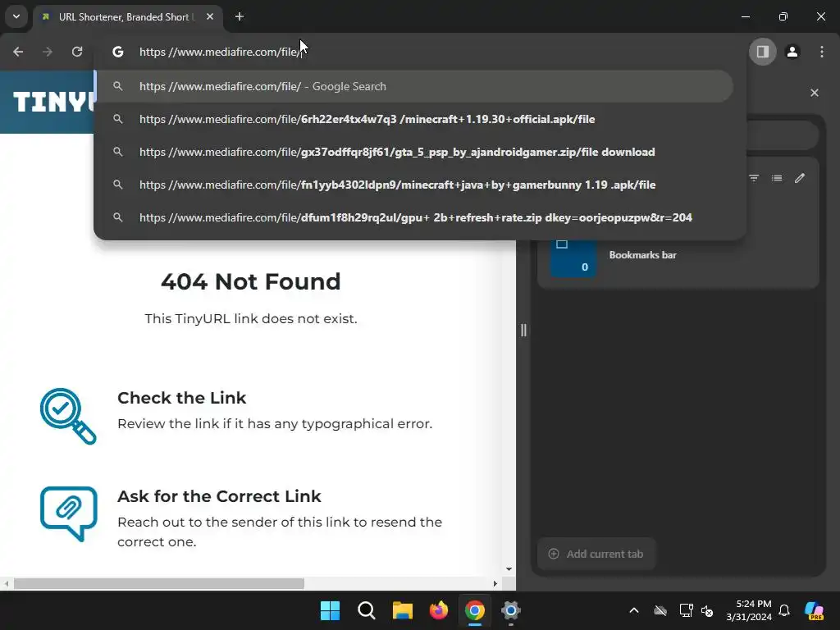Click the Ask for the Correct Link paperclip icon
The height and width of the screenshot is (630, 840).
click(69, 514)
